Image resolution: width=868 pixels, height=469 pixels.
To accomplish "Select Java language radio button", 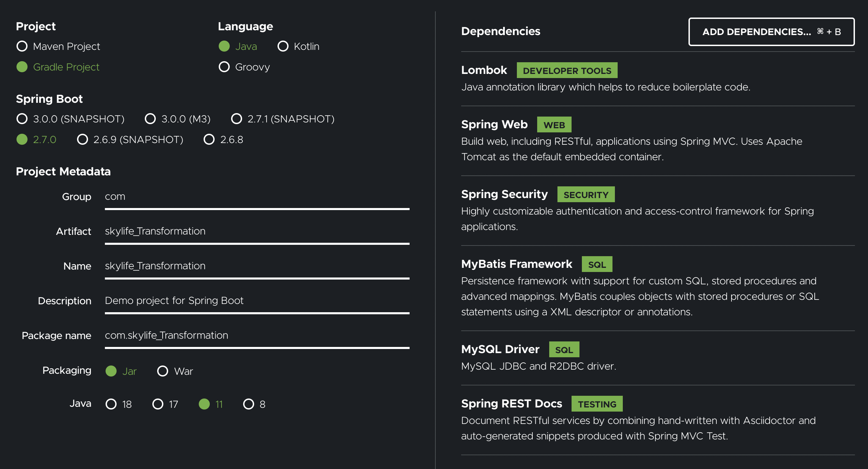I will (224, 46).
